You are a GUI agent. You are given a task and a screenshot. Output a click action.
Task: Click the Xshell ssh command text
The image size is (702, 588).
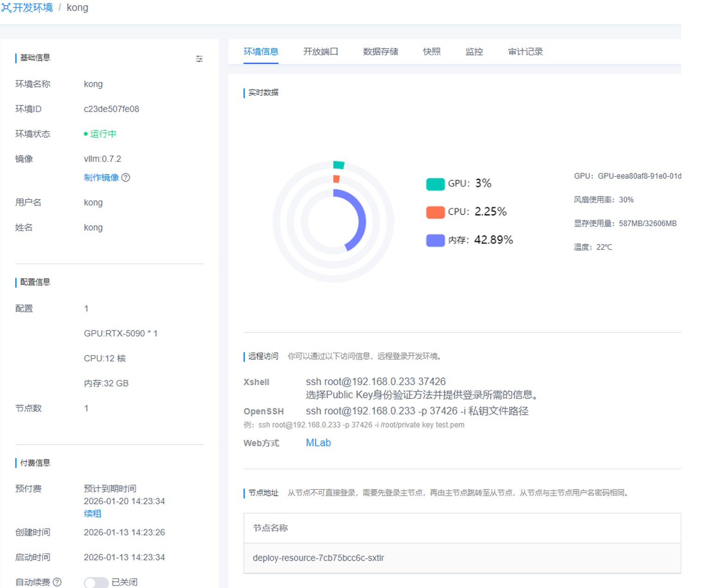coord(376,382)
